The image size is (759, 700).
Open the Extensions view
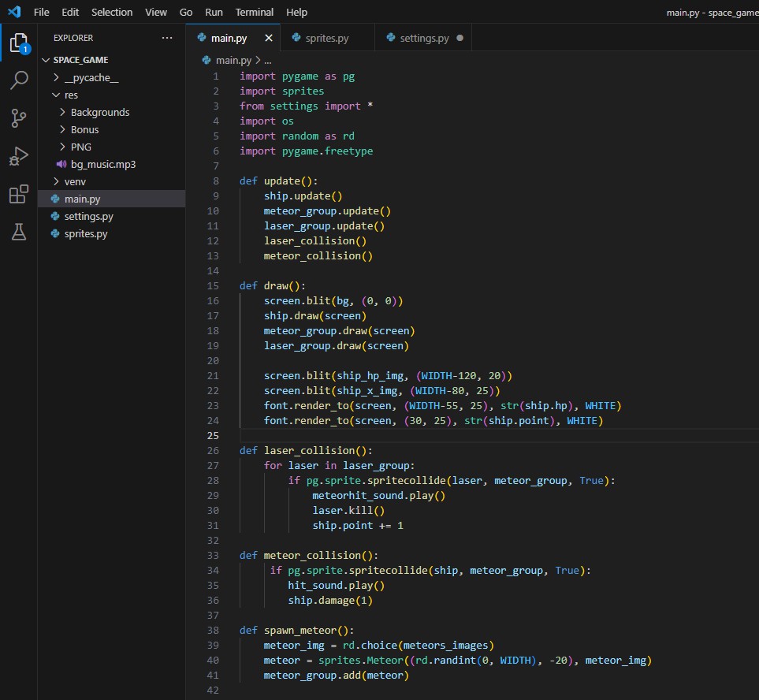coord(19,194)
